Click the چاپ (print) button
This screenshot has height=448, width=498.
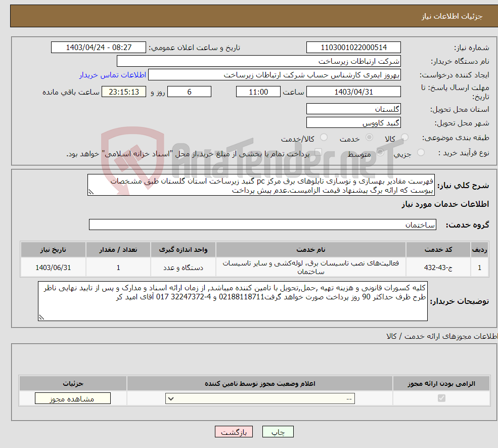click(x=278, y=432)
